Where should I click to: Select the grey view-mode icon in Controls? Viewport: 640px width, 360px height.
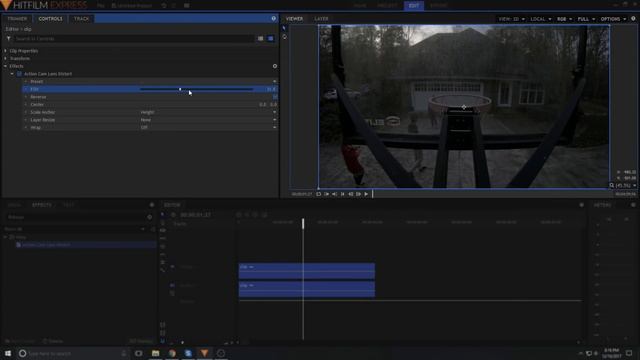pyautogui.click(x=260, y=38)
